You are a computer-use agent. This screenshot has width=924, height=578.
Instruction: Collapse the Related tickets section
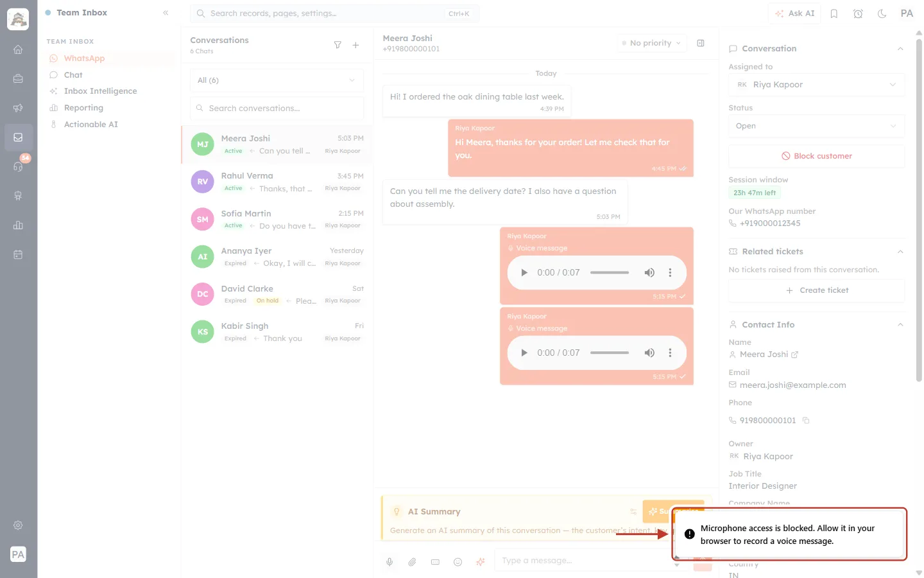[x=900, y=252]
